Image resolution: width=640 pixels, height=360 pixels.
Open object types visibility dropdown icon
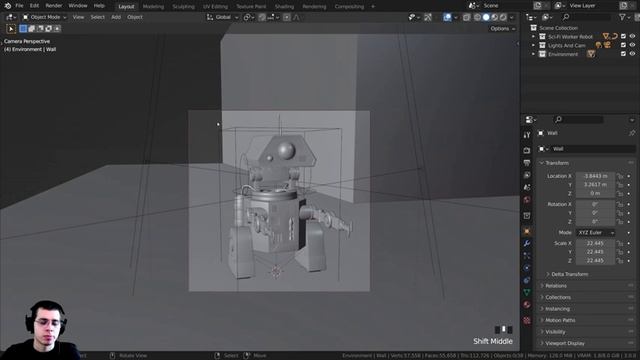(413, 17)
